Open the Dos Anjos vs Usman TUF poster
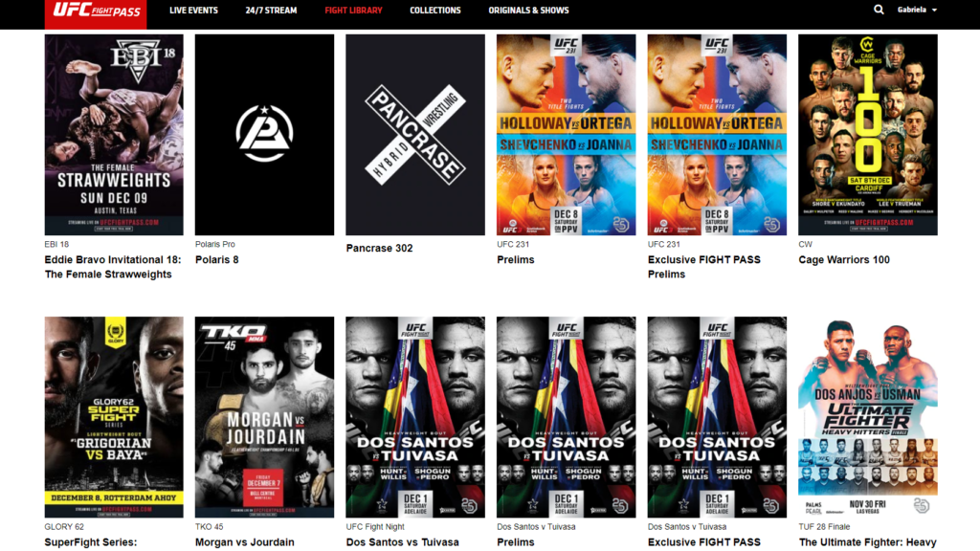Image resolution: width=980 pixels, height=551 pixels. pos(867,417)
